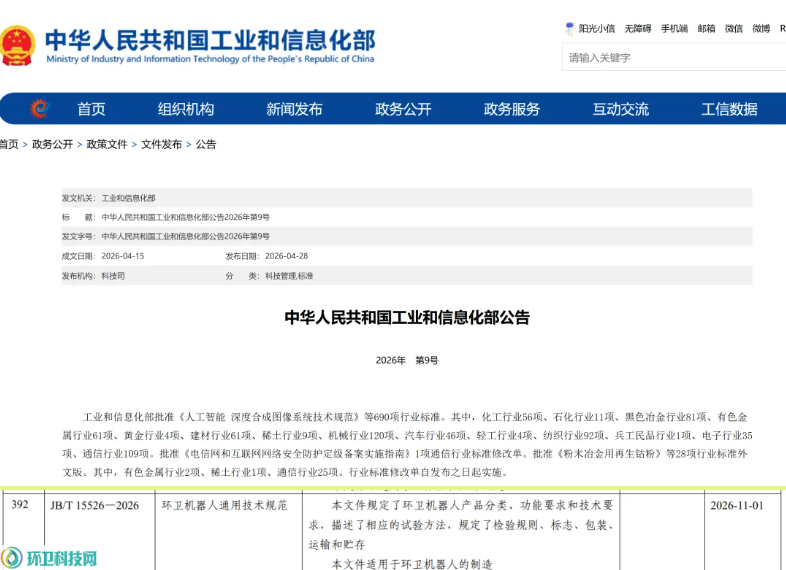The width and height of the screenshot is (786, 570).
Task: Open the 微博 link
Action: tap(761, 29)
